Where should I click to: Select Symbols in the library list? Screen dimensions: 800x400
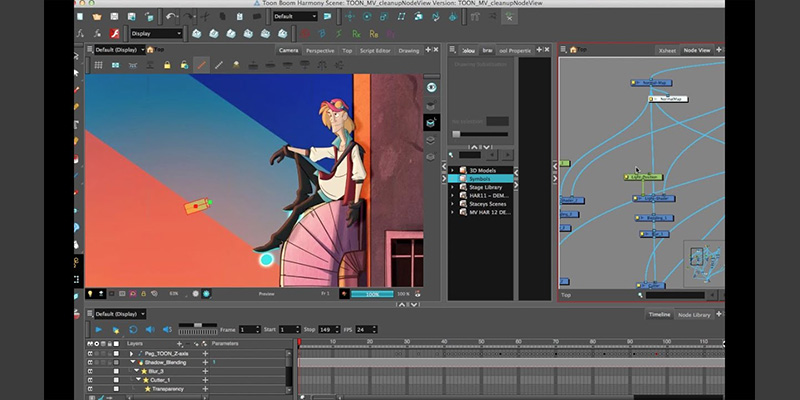[481, 179]
